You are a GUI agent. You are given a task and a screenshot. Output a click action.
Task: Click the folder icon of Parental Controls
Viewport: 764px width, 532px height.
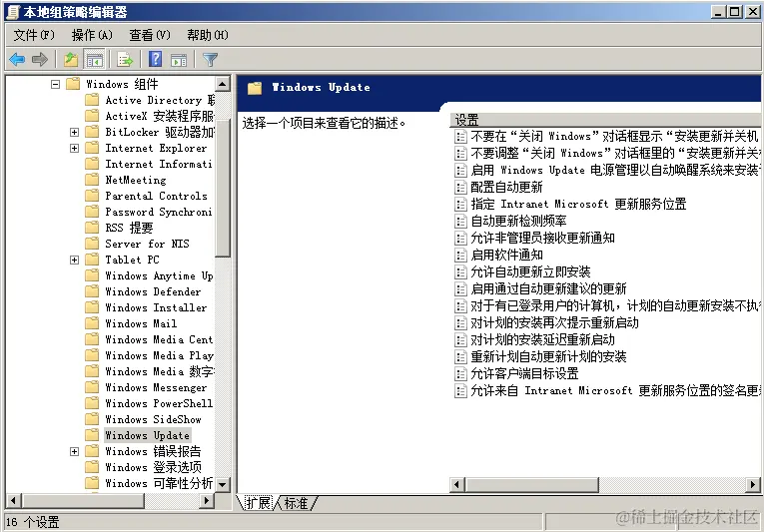pos(92,196)
